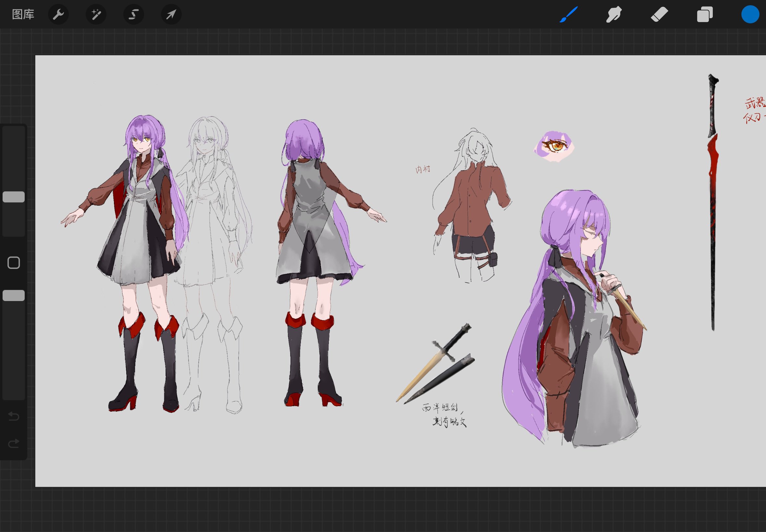The width and height of the screenshot is (766, 532).
Task: Click the long red-black spear drawing
Action: click(713, 200)
